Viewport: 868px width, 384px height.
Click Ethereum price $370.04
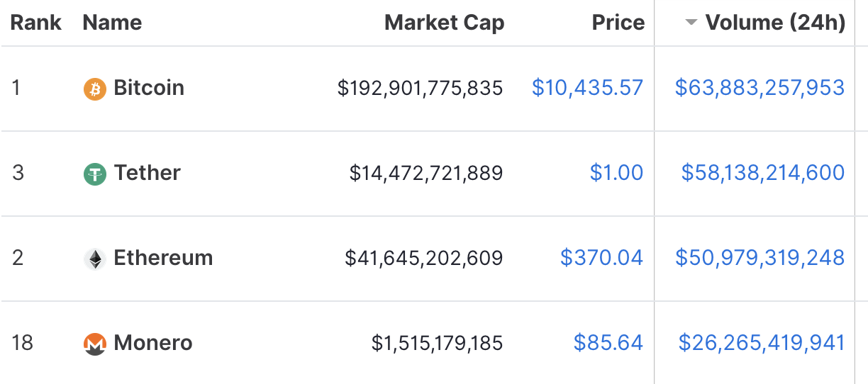[x=601, y=258]
